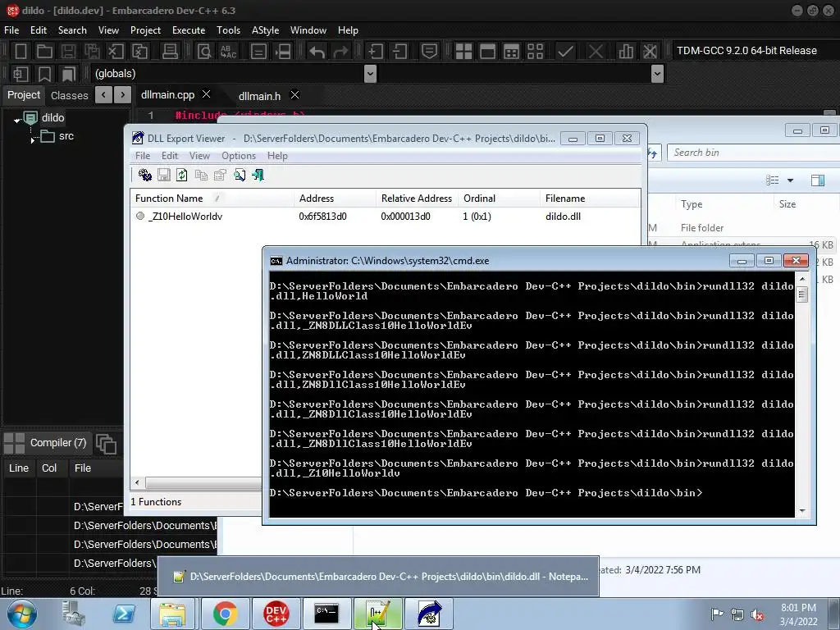Click the Indent icon in Dev-C++ toolbar
The width and height of the screenshot is (840, 630).
pyautogui.click(x=375, y=52)
